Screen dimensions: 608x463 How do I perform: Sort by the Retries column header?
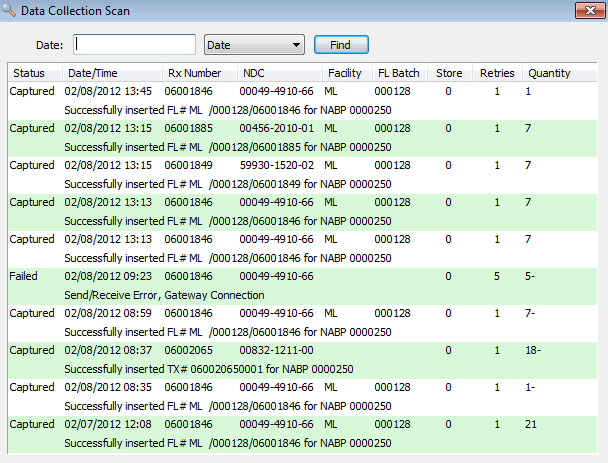click(x=497, y=73)
